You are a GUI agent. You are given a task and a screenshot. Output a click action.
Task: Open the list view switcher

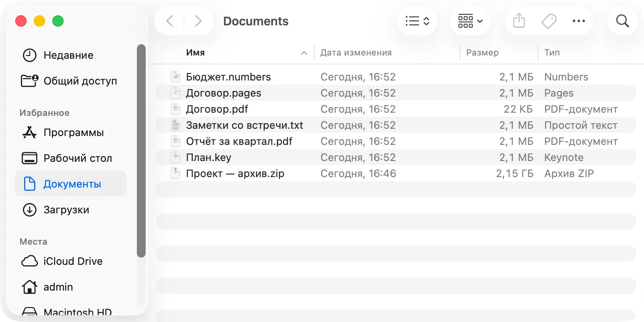417,21
